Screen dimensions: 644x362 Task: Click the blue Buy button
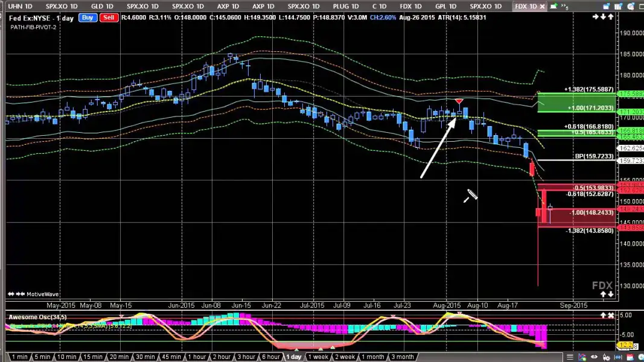(x=88, y=17)
